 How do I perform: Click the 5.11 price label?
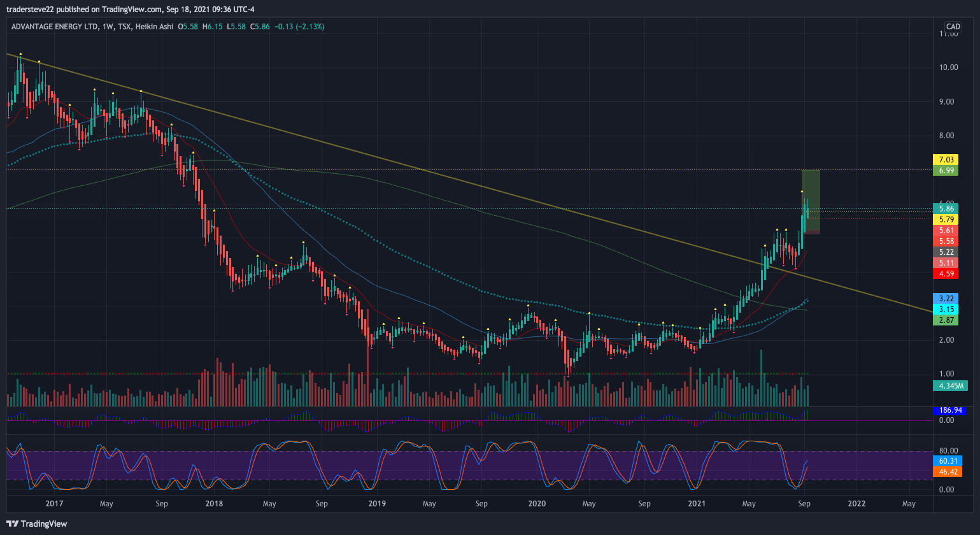[946, 263]
